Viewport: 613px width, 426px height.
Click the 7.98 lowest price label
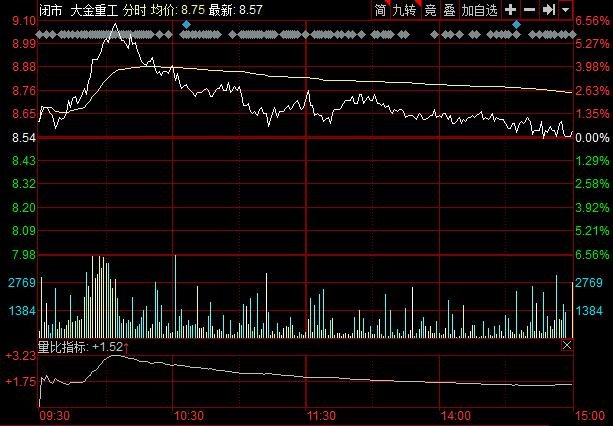click(x=24, y=255)
